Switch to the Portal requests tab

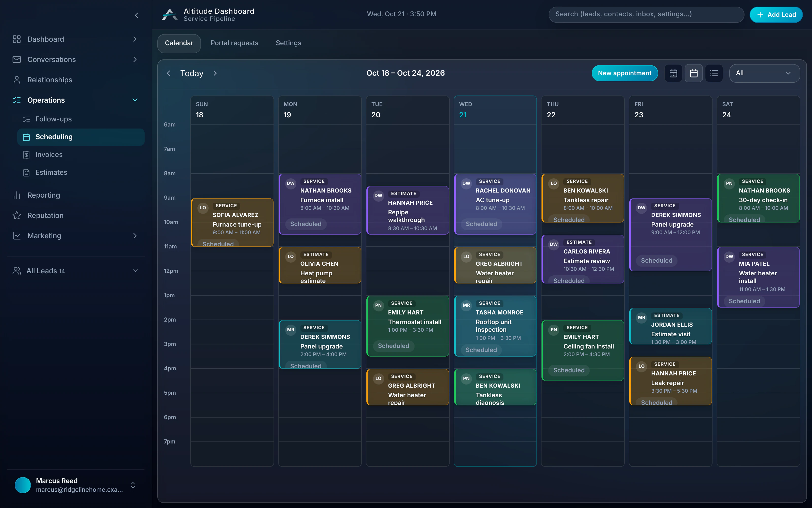pyautogui.click(x=234, y=43)
